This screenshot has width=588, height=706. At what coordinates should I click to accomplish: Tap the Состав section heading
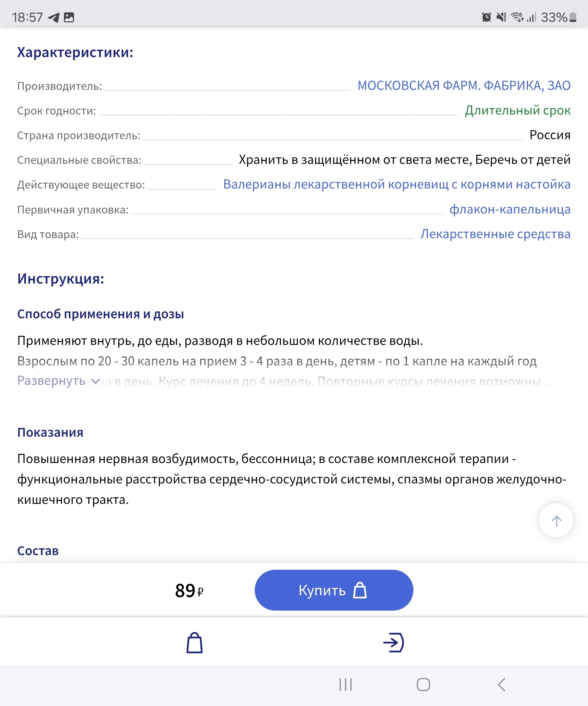[38, 551]
